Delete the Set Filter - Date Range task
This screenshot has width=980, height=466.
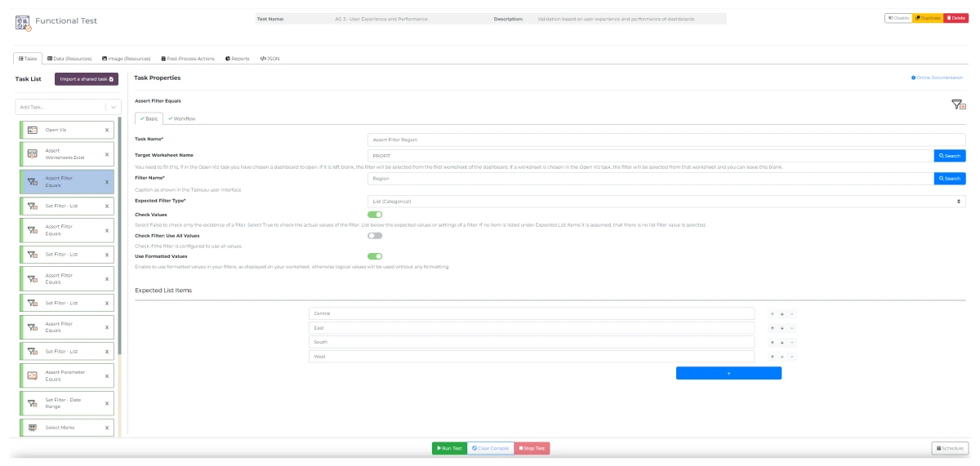coord(107,403)
